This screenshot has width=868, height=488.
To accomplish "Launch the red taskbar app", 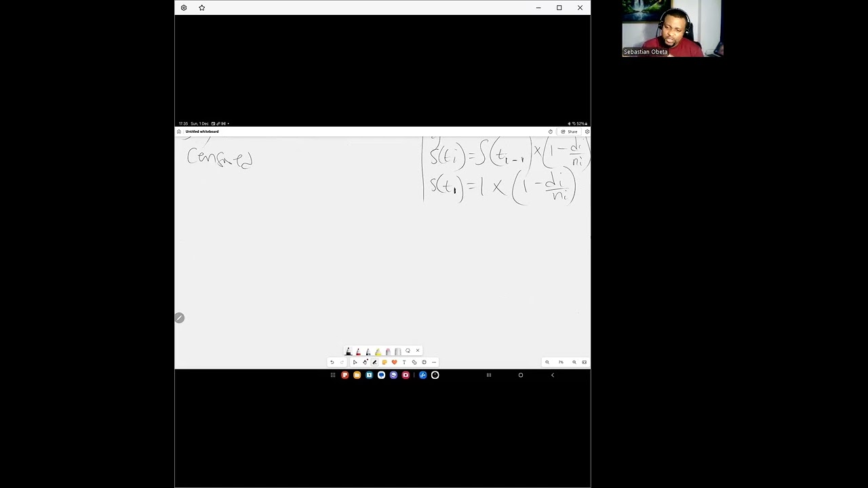I will point(344,375).
